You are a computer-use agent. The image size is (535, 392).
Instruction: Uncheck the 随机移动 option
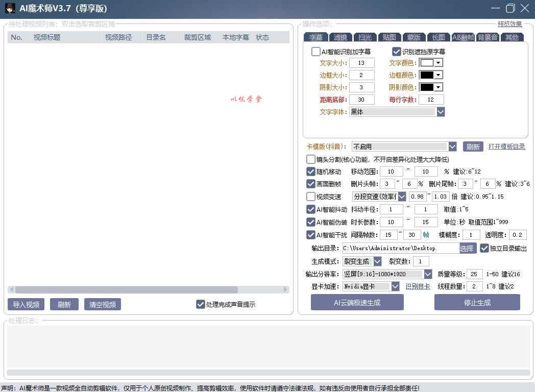click(311, 171)
